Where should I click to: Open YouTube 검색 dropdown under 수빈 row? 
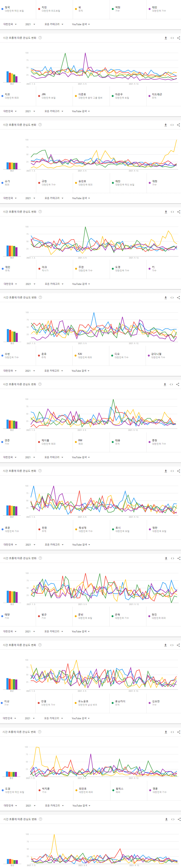pos(80,371)
